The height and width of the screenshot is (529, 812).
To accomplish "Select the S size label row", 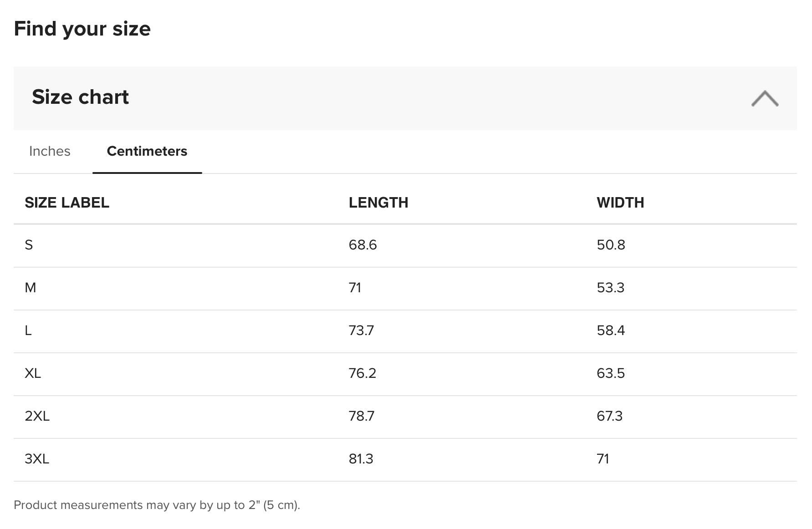I will 29,245.
